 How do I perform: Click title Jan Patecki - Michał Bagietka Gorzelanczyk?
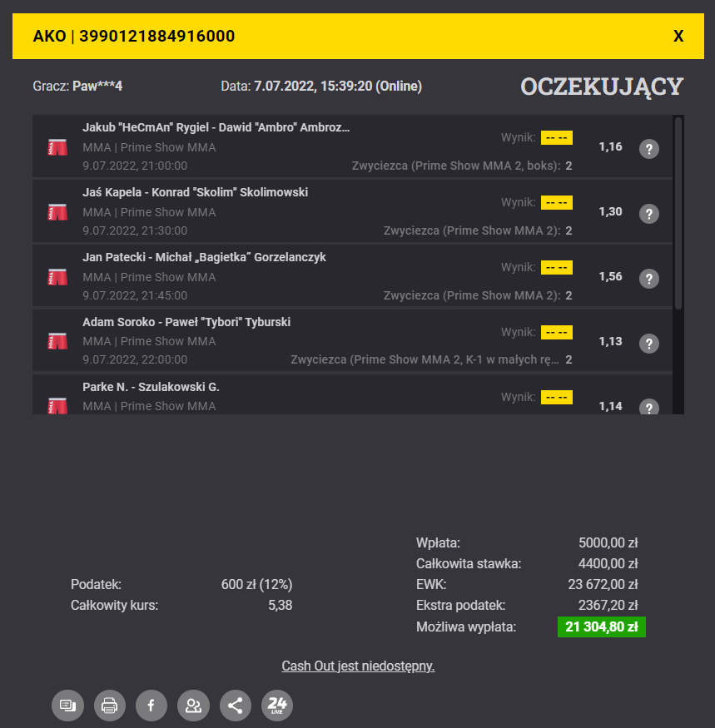click(205, 257)
